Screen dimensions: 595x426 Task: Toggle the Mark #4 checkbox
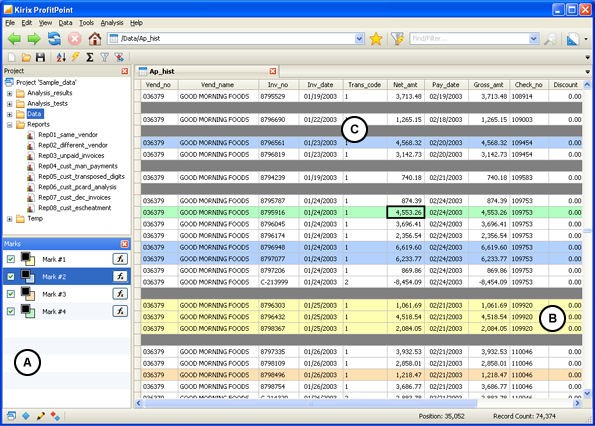click(x=11, y=311)
